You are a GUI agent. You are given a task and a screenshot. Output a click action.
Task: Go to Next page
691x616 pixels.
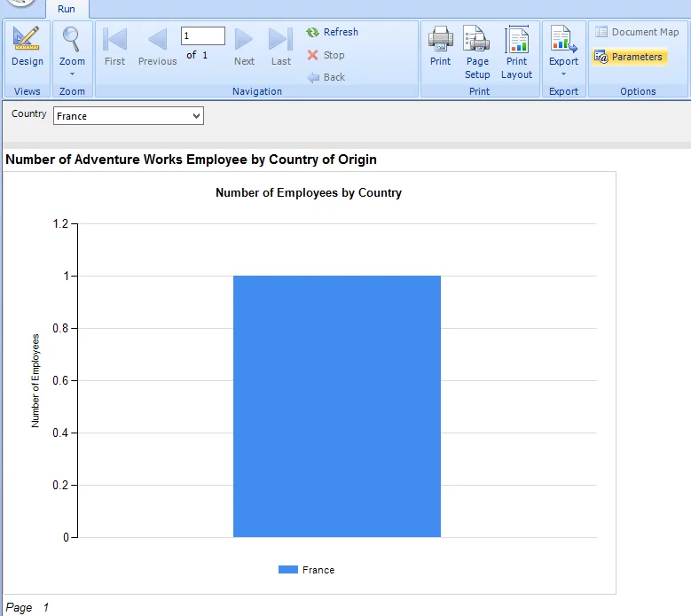[244, 46]
